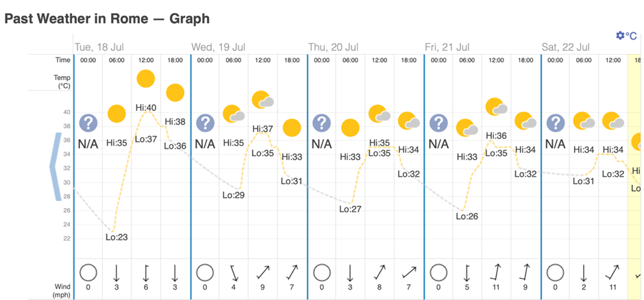This screenshot has height=300, width=644.
Task: Click Tuesday 06:00 wind direction arrow
Action: (x=116, y=273)
